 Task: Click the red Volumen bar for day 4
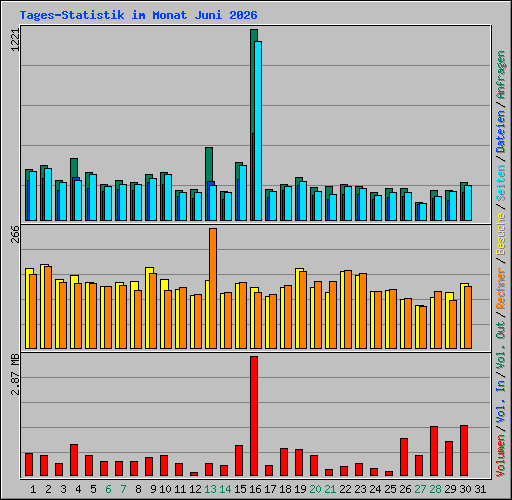point(74,460)
